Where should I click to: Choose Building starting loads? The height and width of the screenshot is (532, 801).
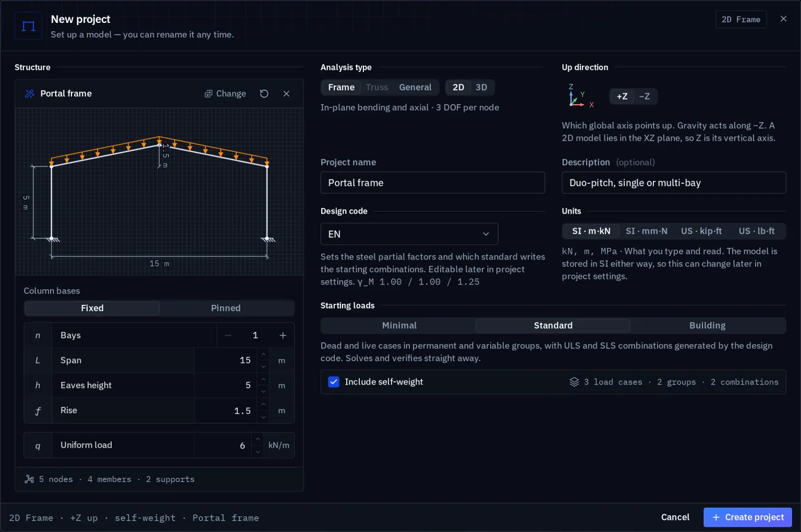[707, 326]
